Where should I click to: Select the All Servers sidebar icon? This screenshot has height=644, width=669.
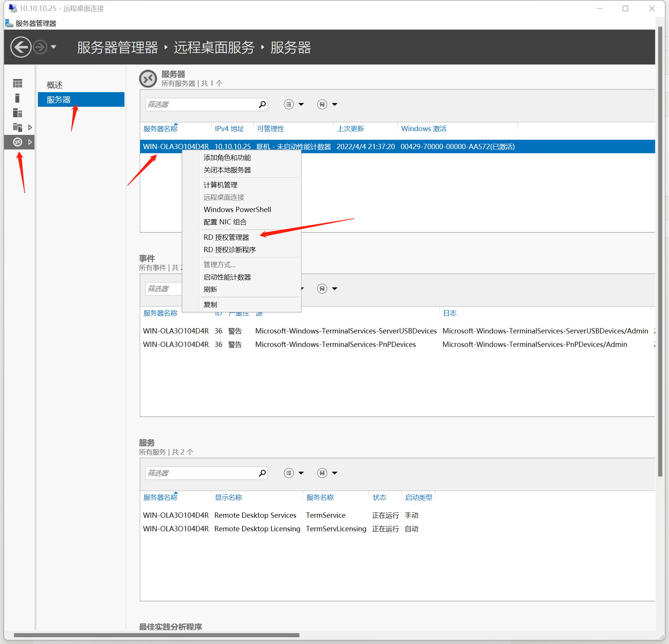[x=18, y=113]
